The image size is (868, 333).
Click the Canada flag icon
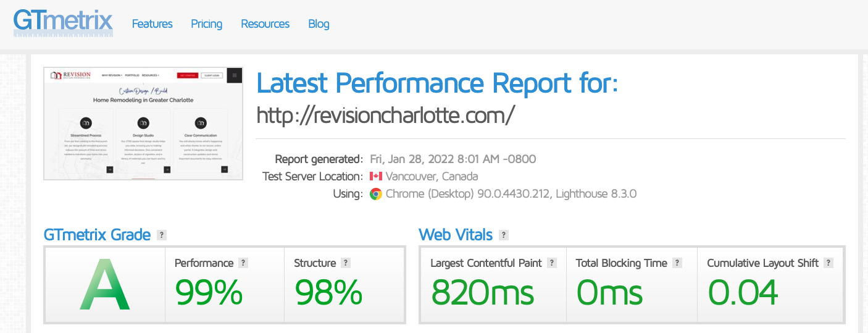click(376, 176)
